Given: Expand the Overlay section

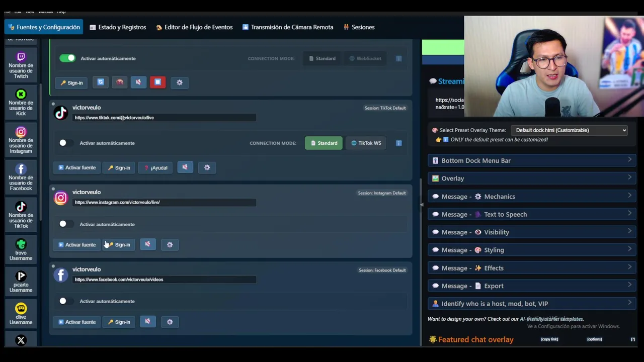Looking at the screenshot, I should 532,178.
